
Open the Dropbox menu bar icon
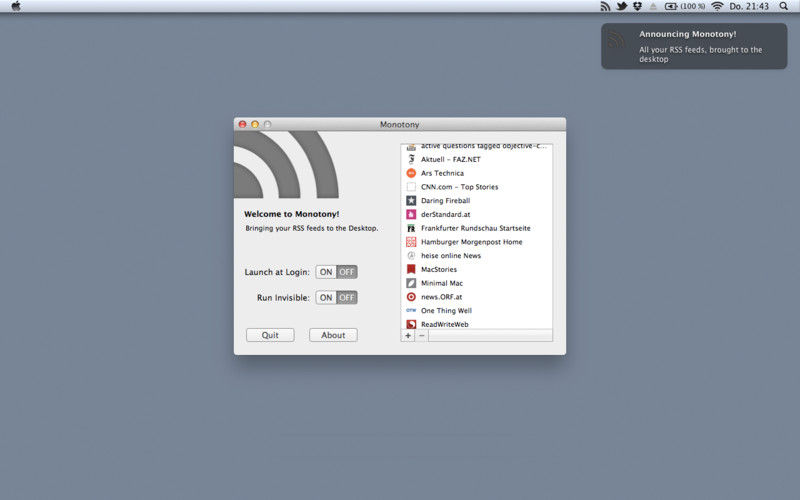(637, 6)
